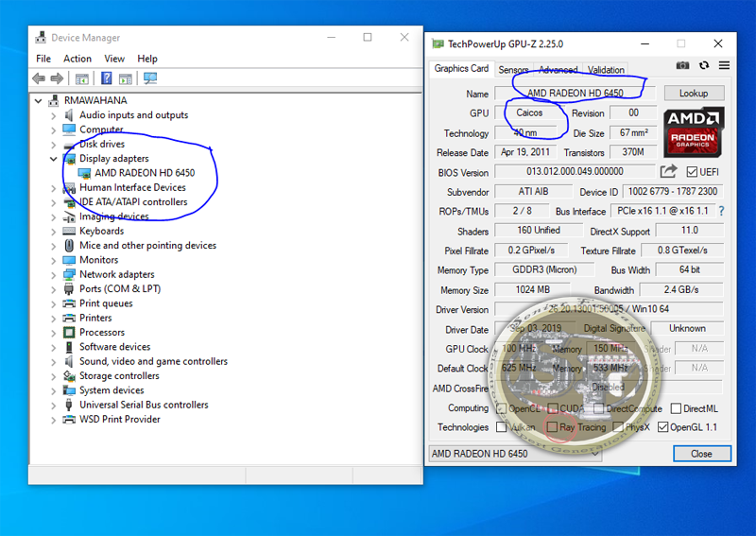This screenshot has height=536, width=756.
Task: Click the Processors chip icon
Action: coord(69,333)
